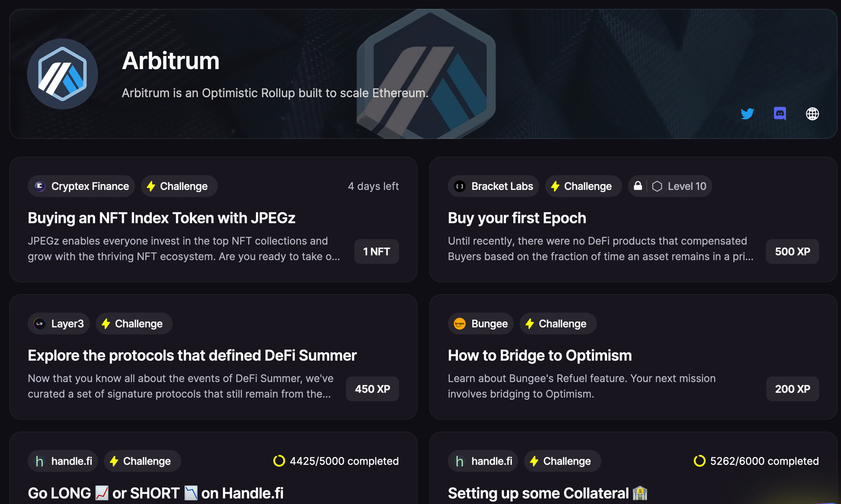This screenshot has width=841, height=504.
Task: Open Arbitrum's Twitter profile icon
Action: (747, 114)
